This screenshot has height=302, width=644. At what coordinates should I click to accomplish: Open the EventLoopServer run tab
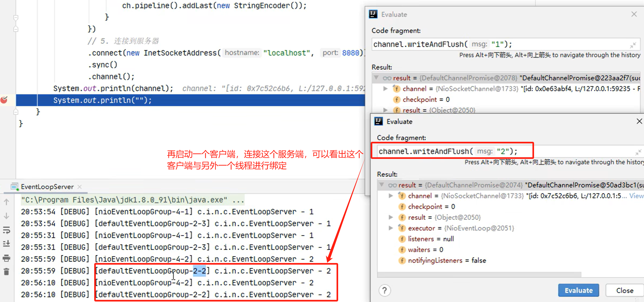[47, 187]
